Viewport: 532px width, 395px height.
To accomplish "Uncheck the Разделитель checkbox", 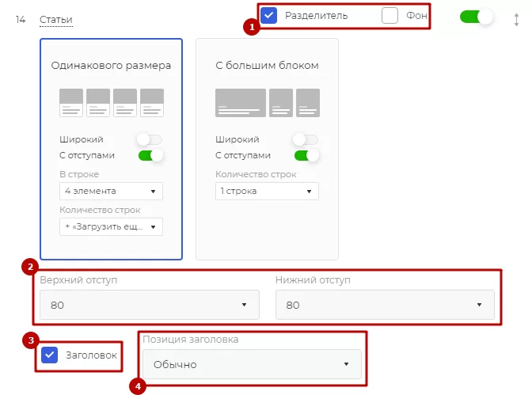I will pos(268,16).
